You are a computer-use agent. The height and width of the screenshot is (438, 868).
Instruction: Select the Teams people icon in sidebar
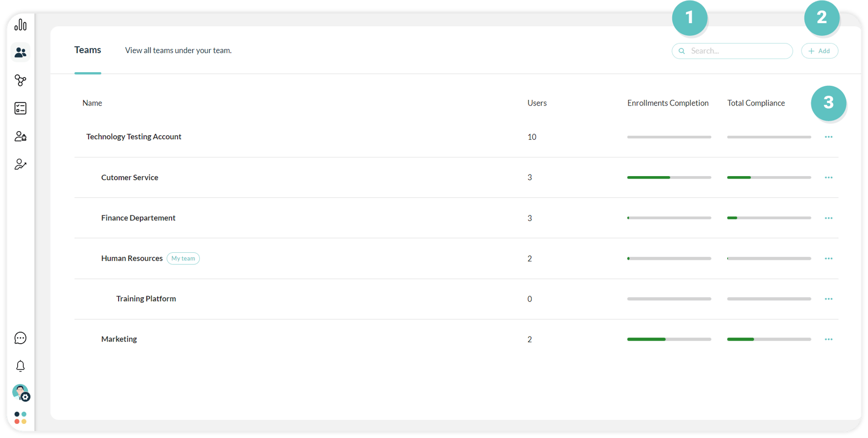click(20, 52)
